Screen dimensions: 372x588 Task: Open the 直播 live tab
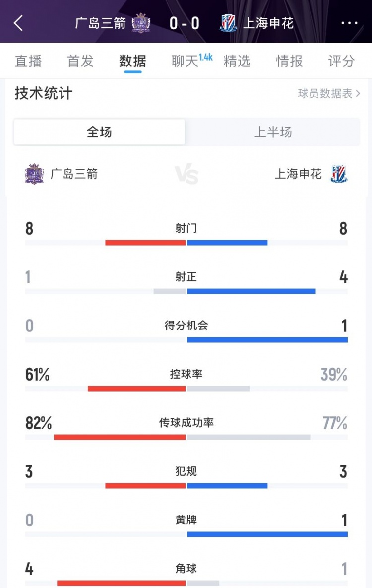[x=28, y=61]
